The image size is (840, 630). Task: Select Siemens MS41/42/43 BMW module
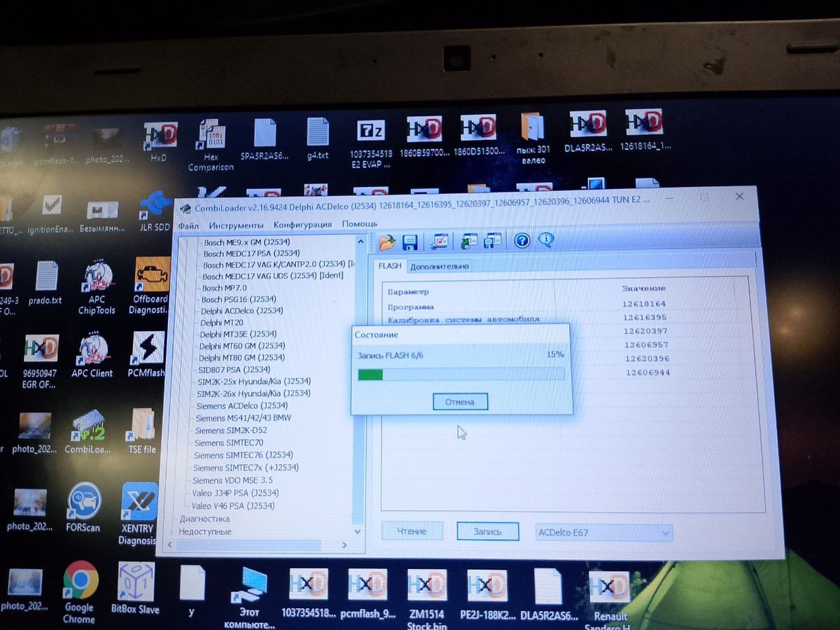click(x=244, y=418)
